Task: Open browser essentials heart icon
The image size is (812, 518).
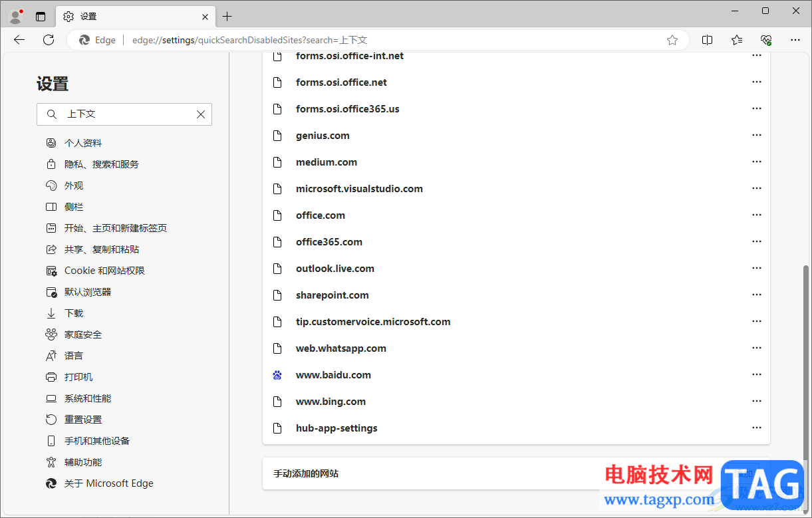Action: [x=766, y=40]
